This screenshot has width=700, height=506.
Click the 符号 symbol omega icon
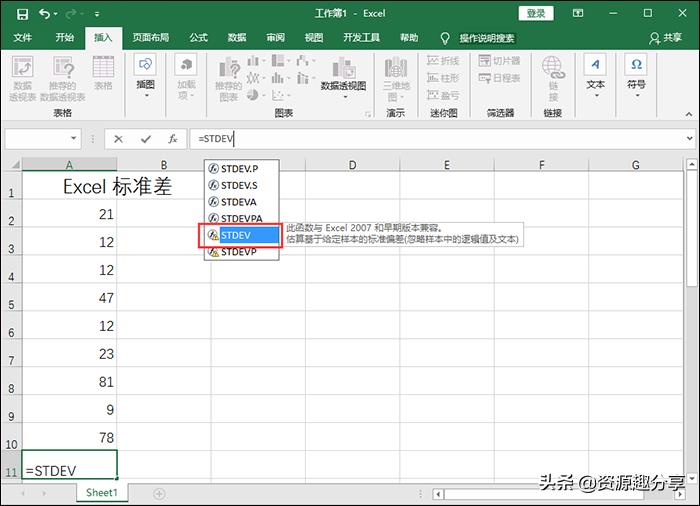pos(636,72)
